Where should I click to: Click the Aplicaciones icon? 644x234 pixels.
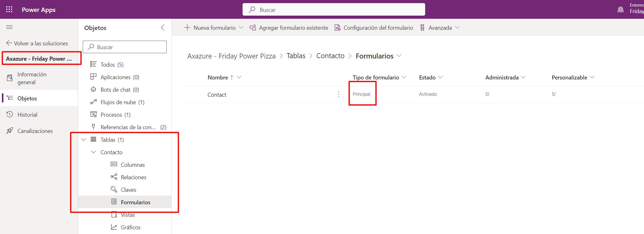pyautogui.click(x=93, y=77)
